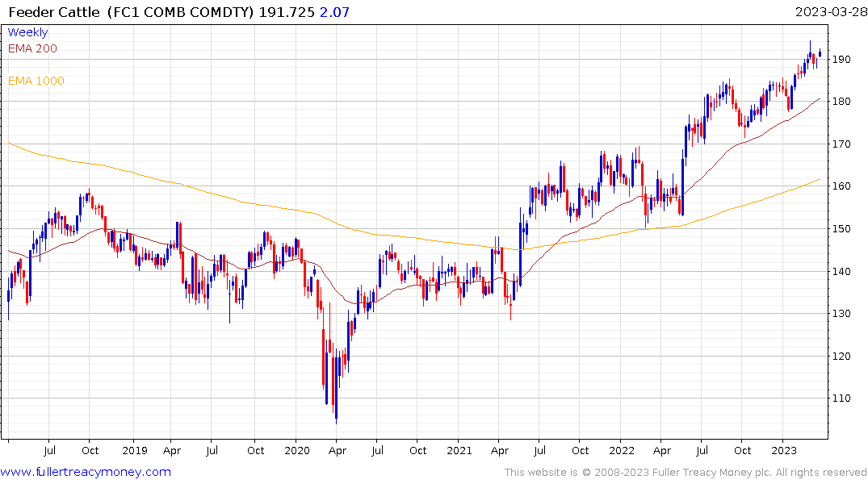Click the 140 price axis label
This screenshot has height=484, width=868.
841,271
